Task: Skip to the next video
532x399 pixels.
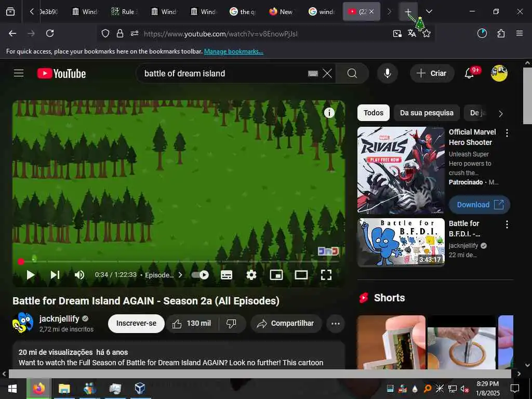Action: 55,275
